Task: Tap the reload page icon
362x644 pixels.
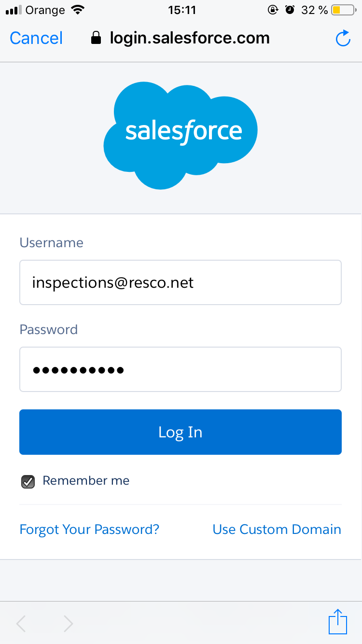Action: pyautogui.click(x=343, y=38)
